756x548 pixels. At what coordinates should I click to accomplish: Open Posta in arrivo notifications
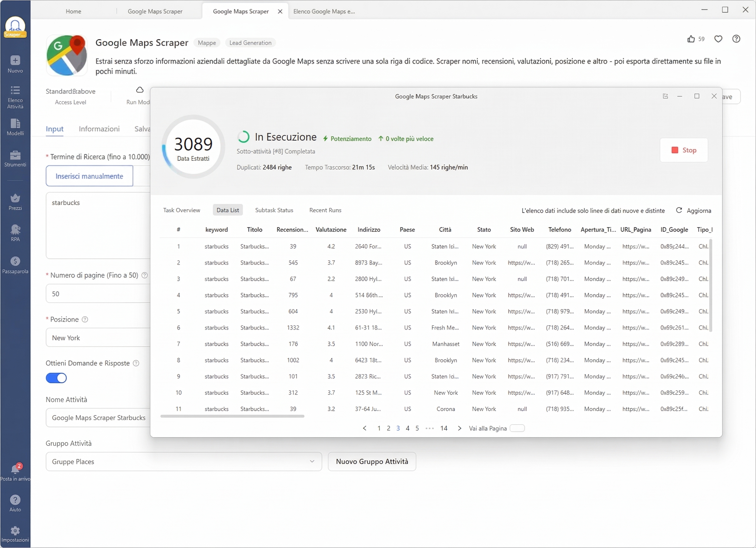click(x=15, y=472)
